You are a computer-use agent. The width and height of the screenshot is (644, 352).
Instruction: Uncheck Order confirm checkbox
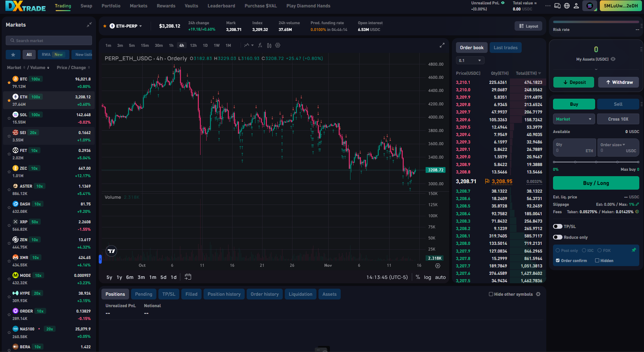pos(558,261)
